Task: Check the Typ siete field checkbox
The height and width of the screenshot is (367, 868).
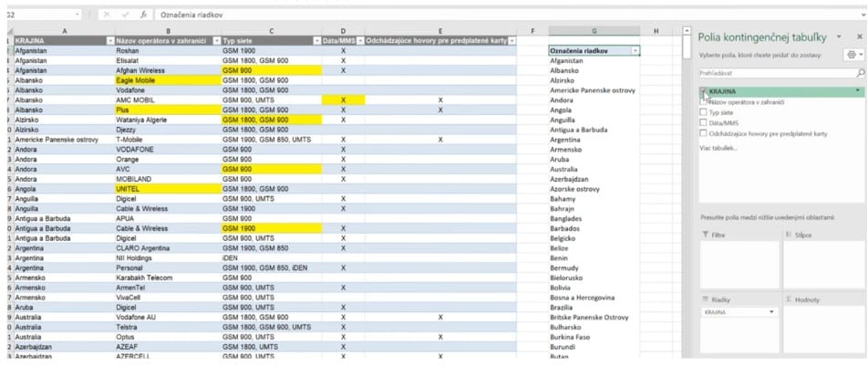Action: pos(703,112)
